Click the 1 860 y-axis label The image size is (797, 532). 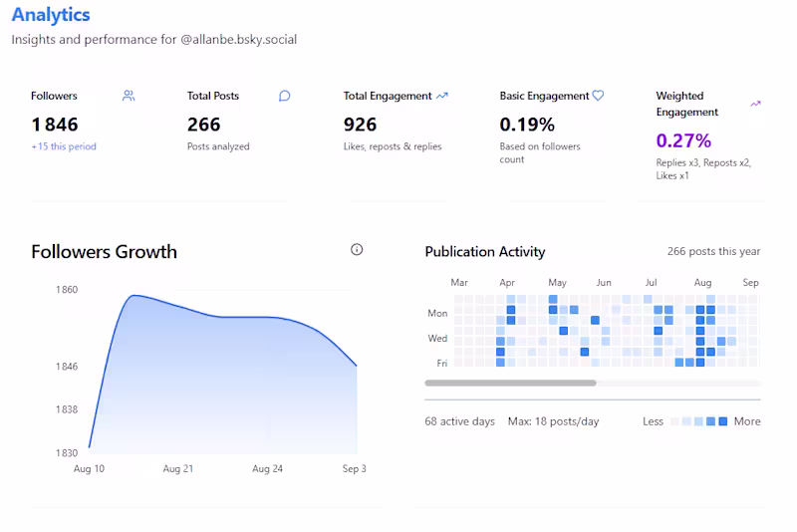coord(67,290)
